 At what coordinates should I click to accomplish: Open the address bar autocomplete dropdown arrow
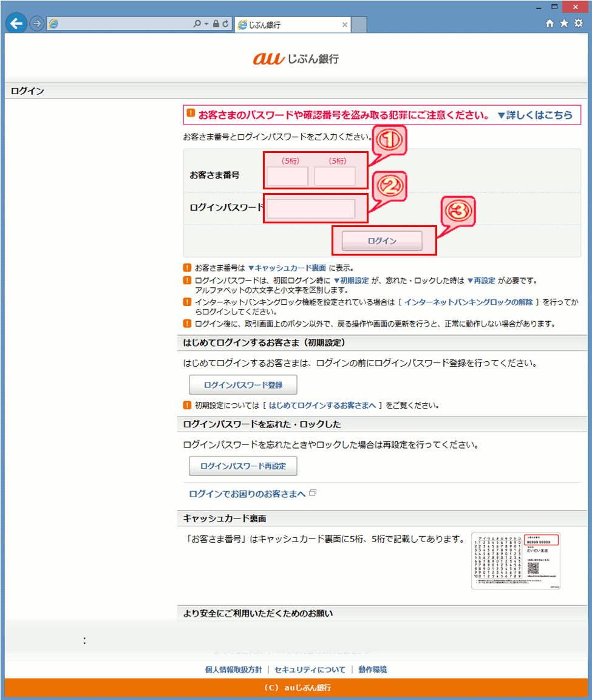[x=206, y=24]
